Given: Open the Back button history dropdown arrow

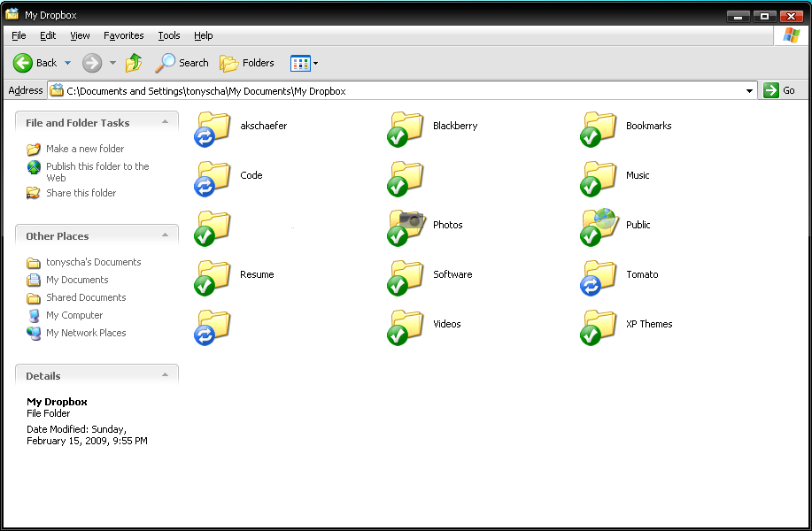Looking at the screenshot, I should tap(68, 63).
